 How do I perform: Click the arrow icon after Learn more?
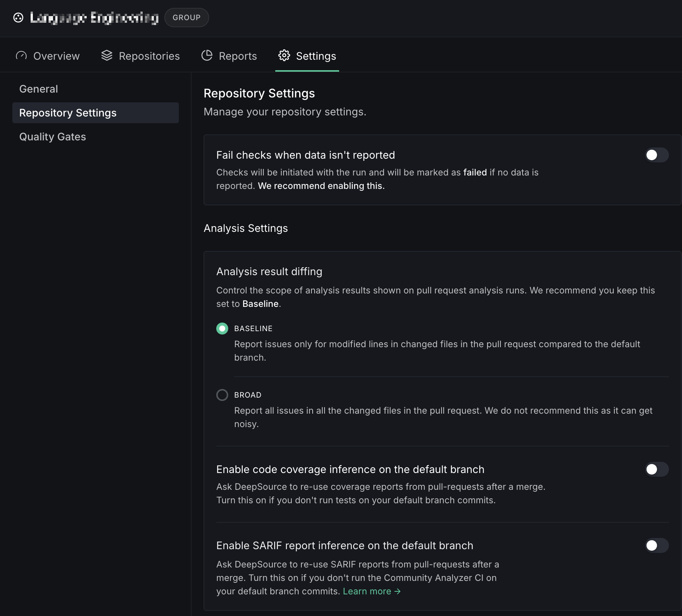[398, 591]
